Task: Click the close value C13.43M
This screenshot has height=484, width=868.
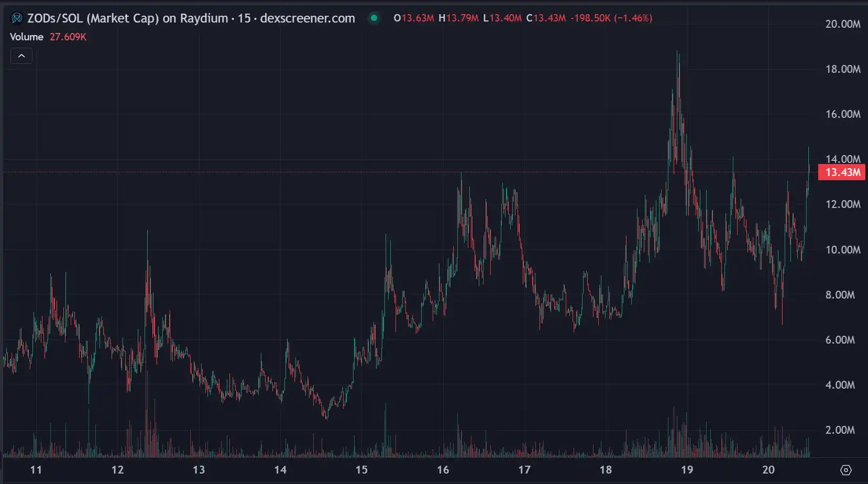Action: point(546,18)
